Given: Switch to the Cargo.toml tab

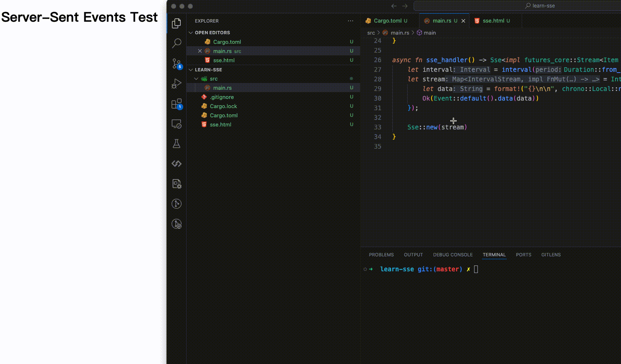Looking at the screenshot, I should coord(388,20).
